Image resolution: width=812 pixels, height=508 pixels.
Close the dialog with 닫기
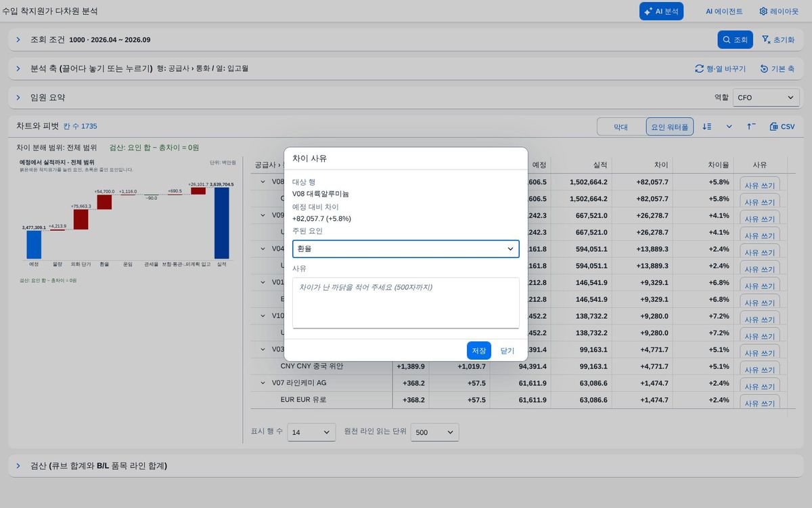coord(507,351)
